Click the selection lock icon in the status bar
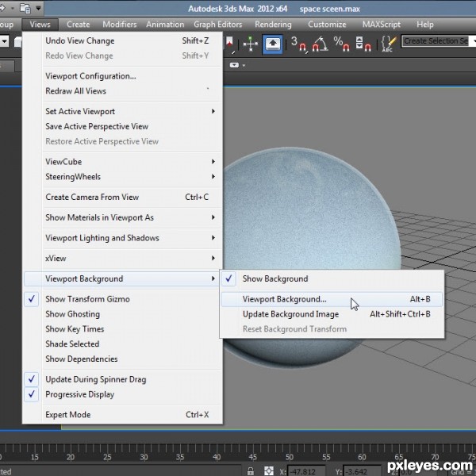The height and width of the screenshot is (476, 476). coord(251,470)
